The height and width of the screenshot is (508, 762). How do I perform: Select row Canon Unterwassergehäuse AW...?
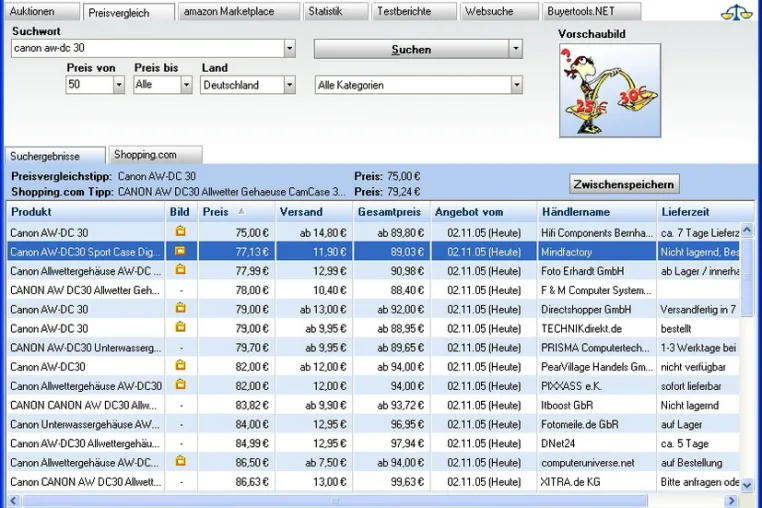pos(373,424)
